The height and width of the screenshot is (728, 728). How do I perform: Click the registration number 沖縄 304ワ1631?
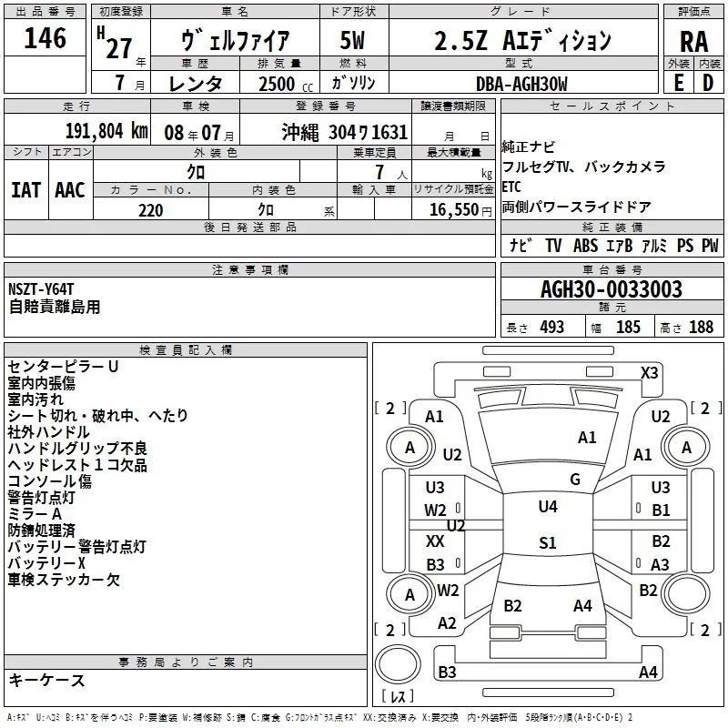344,131
